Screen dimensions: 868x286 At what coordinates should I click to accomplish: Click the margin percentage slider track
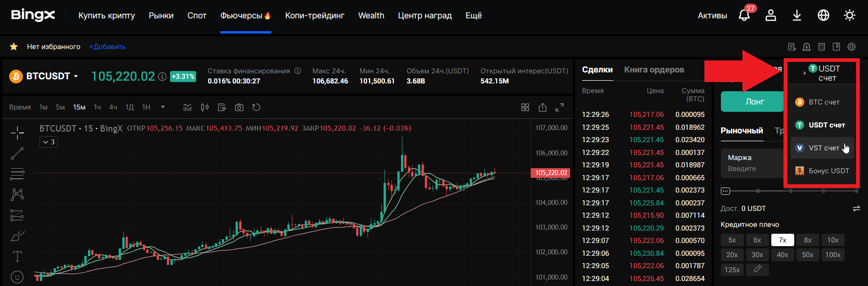pos(788,191)
